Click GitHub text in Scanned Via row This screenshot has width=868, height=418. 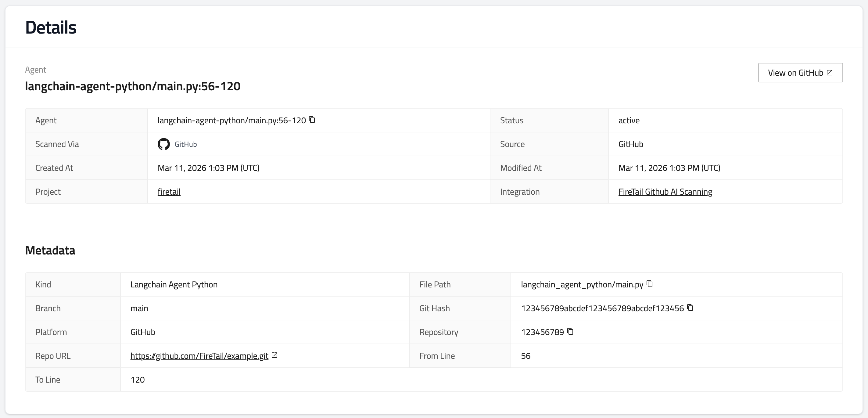click(186, 144)
